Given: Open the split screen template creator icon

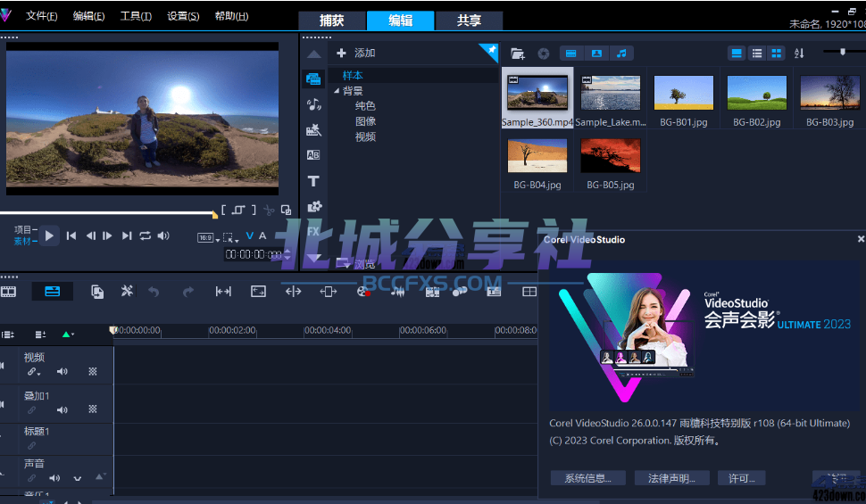Looking at the screenshot, I should (x=529, y=292).
